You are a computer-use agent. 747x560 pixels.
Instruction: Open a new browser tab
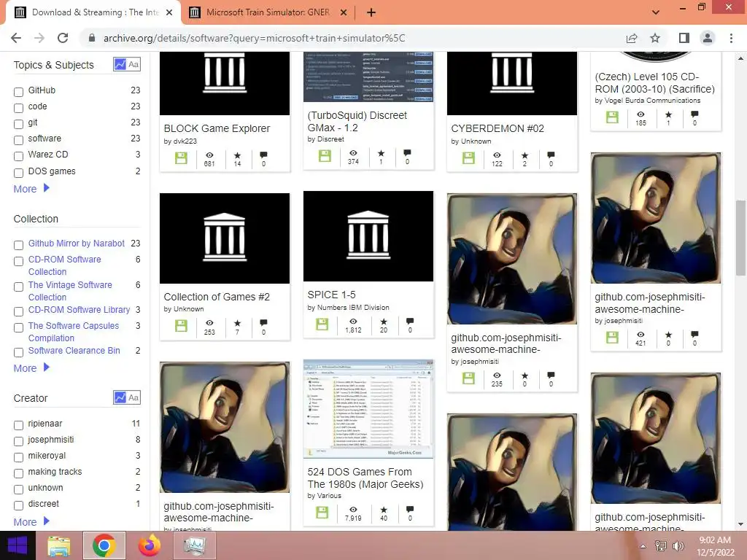[x=371, y=12]
